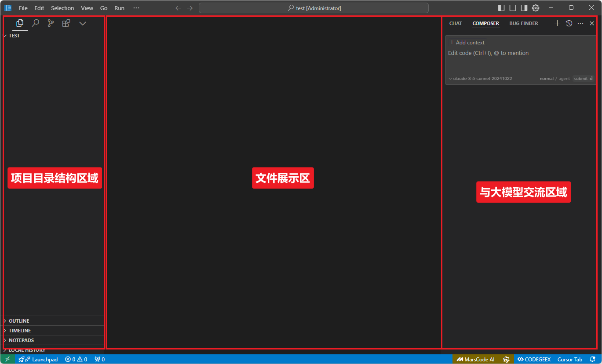Open Cursor settings gear icon
The height and width of the screenshot is (364, 602).
(x=536, y=8)
